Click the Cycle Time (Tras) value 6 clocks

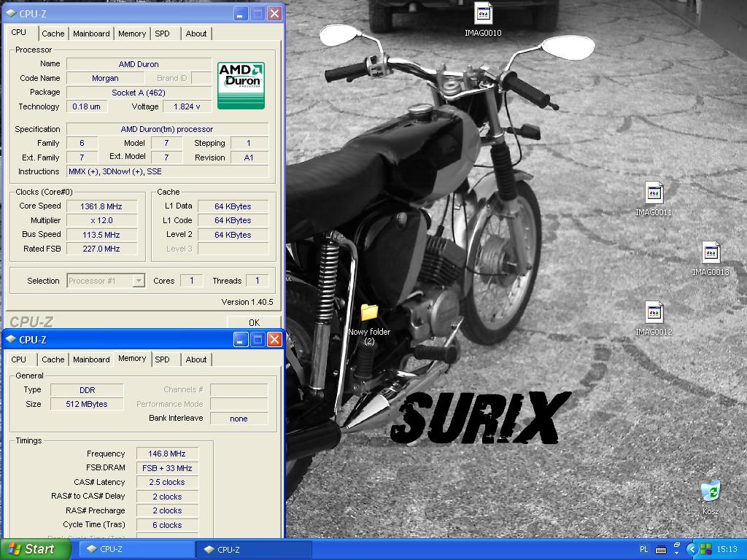click(167, 525)
